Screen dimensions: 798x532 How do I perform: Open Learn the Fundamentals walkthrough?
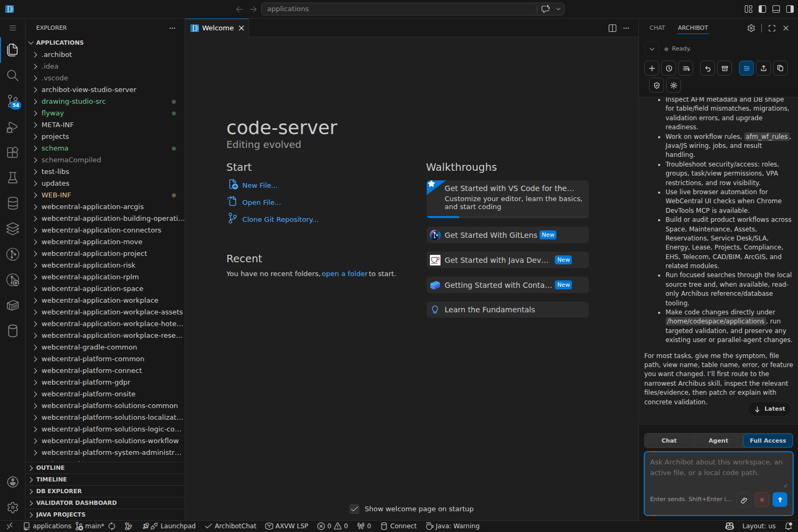[508, 310]
